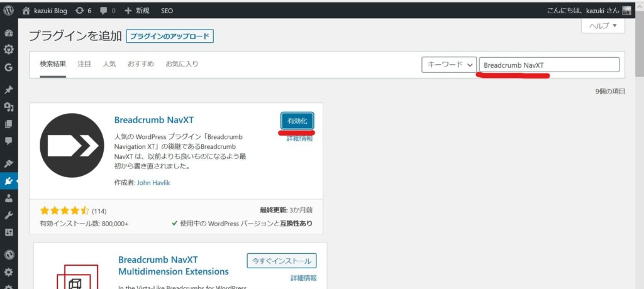Switch to the お気に入り tab
The image size is (644, 289).
point(182,64)
